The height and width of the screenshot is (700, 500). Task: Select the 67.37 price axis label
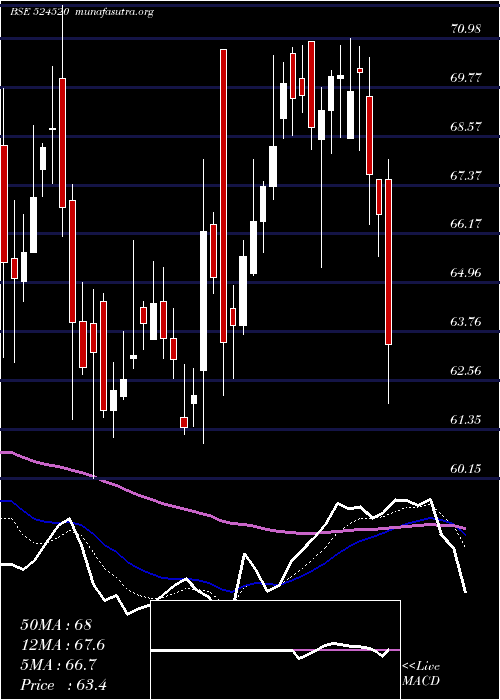466,175
